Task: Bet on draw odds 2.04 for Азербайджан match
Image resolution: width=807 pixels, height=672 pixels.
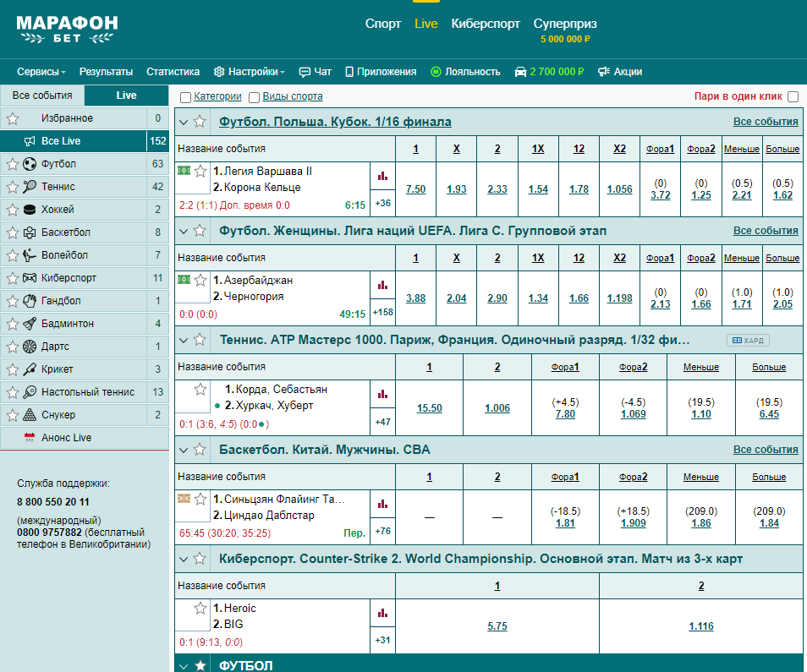Action: point(456,298)
